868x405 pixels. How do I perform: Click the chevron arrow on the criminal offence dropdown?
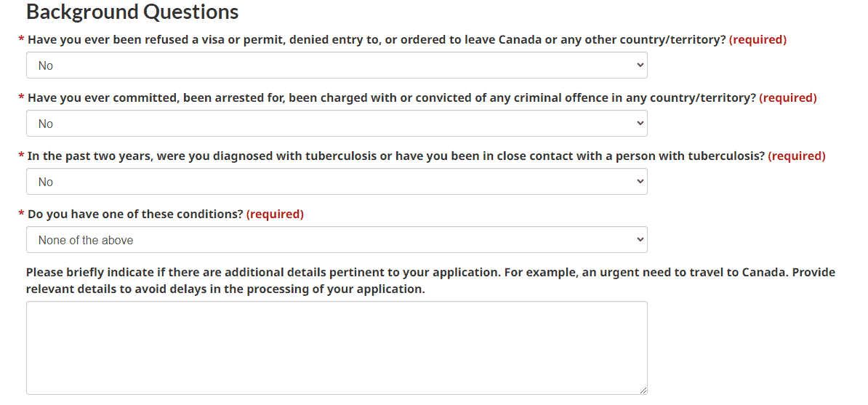(640, 124)
